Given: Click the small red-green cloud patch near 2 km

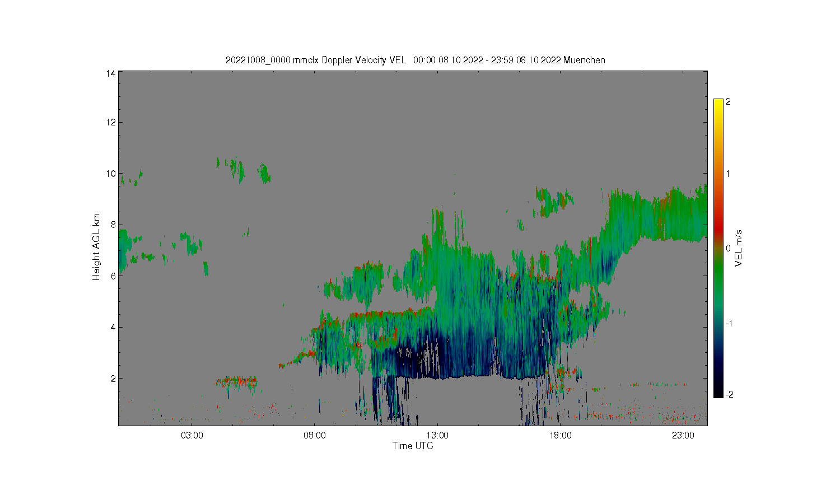Looking at the screenshot, I should (x=237, y=382).
